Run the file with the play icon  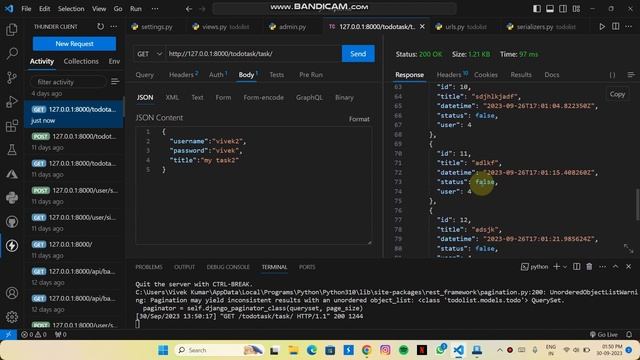click(602, 27)
